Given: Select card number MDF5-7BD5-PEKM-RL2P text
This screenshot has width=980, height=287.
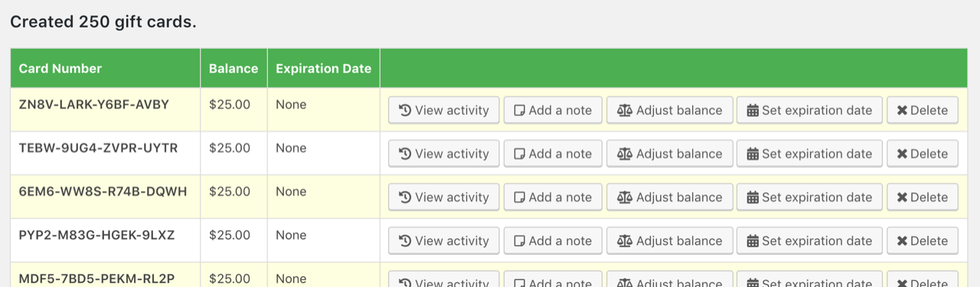Looking at the screenshot, I should (97, 279).
